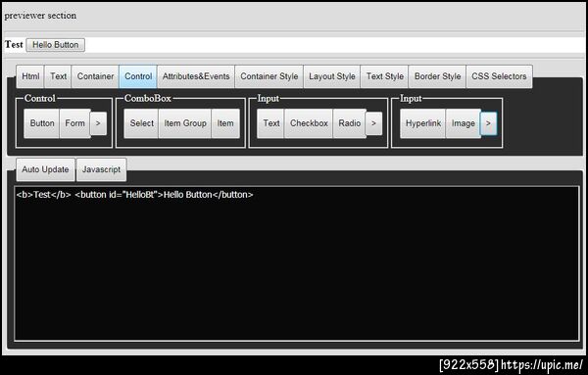Open the Javascript tab
The image size is (588, 375).
tap(101, 169)
